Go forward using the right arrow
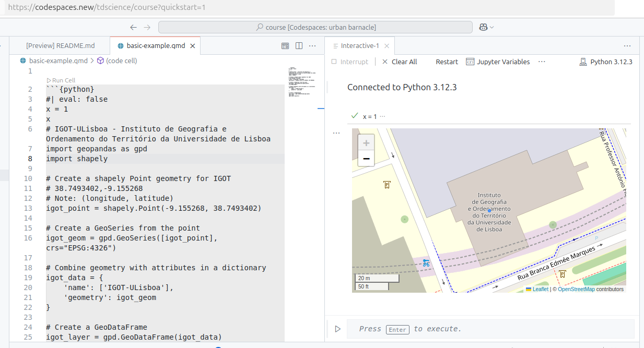Viewport: 644px width, 348px height. 147,27
